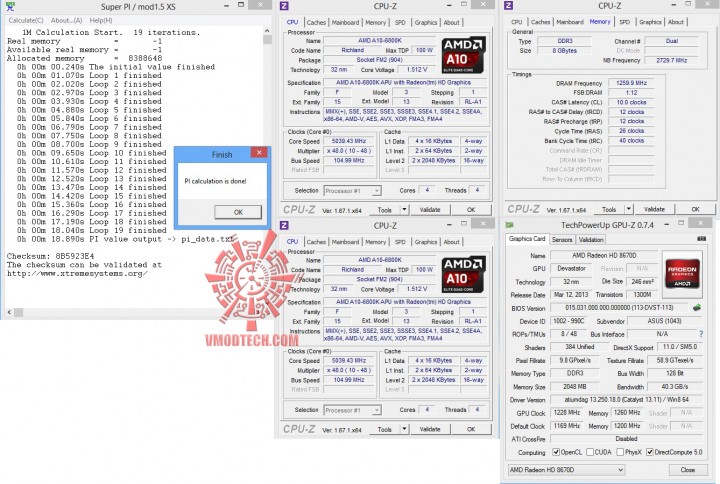Screen dimensions: 720x484
Task: Click Driver Version field in GPU-Z
Action: (626, 400)
